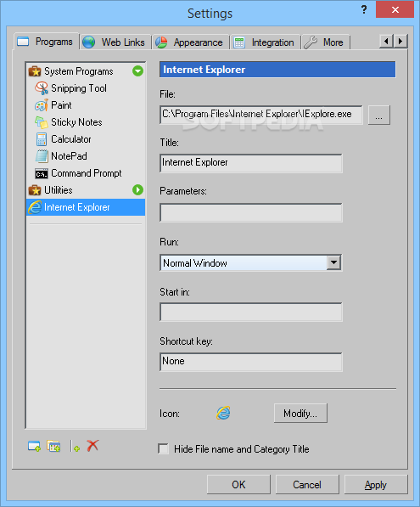This screenshot has height=507, width=420.
Task: Click the Cancel button
Action: (307, 484)
